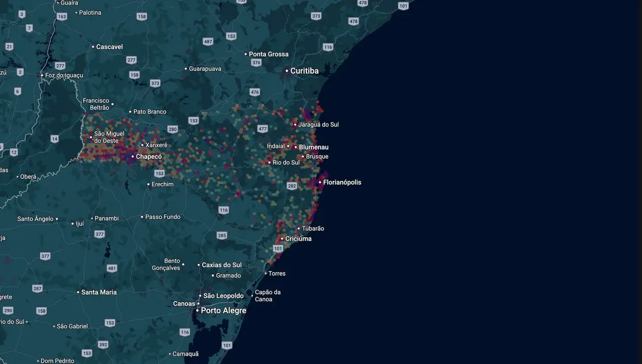Viewport: 642px width, 364px height.
Task: Click the Caxias do Sul label
Action: [222, 265]
